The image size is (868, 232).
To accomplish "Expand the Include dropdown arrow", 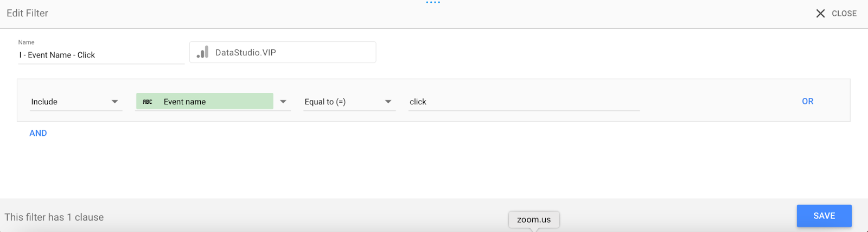I will [x=114, y=102].
